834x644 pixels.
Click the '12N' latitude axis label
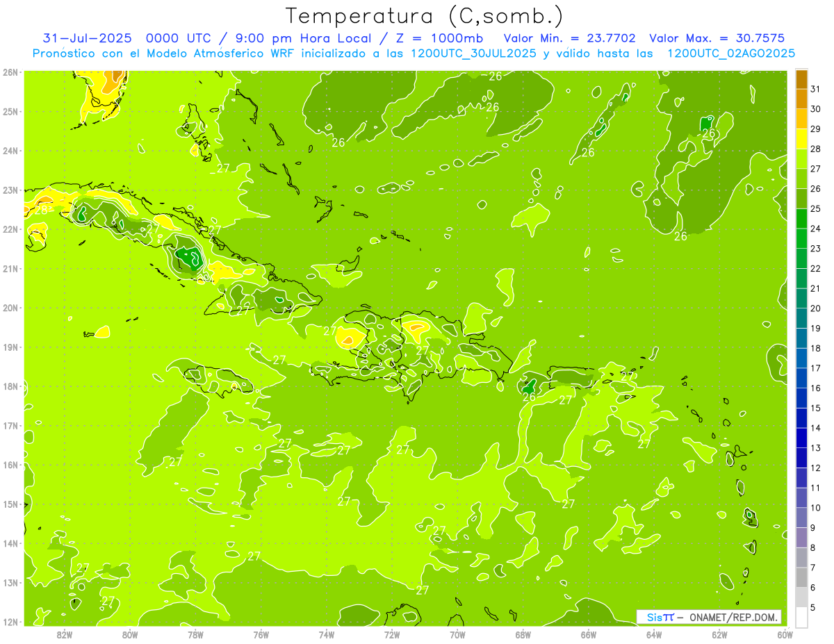[x=10, y=622]
